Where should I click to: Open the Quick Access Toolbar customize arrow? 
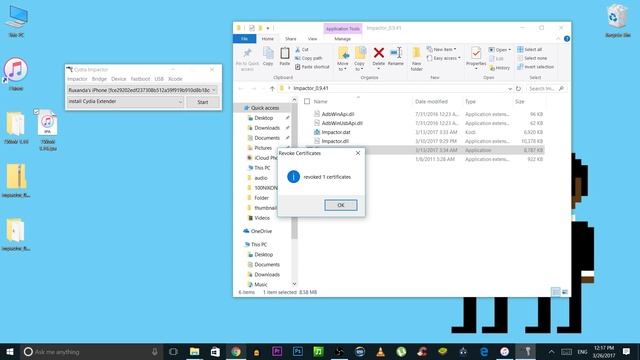(x=268, y=28)
